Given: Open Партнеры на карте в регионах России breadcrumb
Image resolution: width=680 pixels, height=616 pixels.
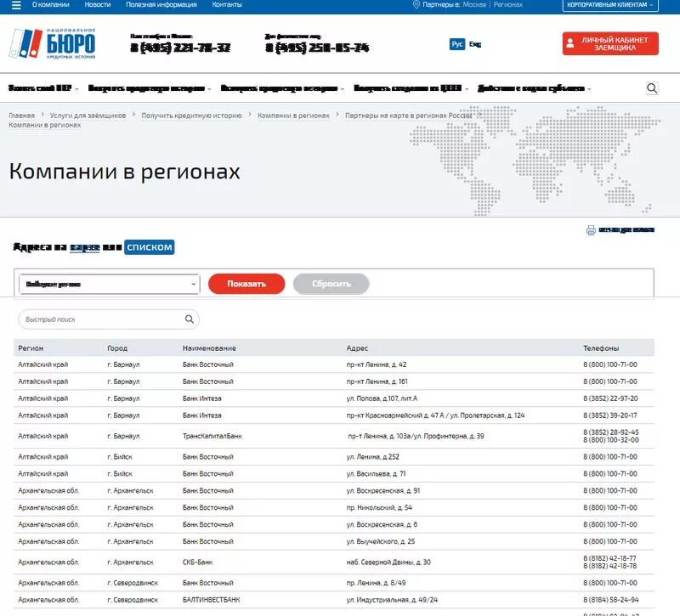Looking at the screenshot, I should (x=408, y=116).
